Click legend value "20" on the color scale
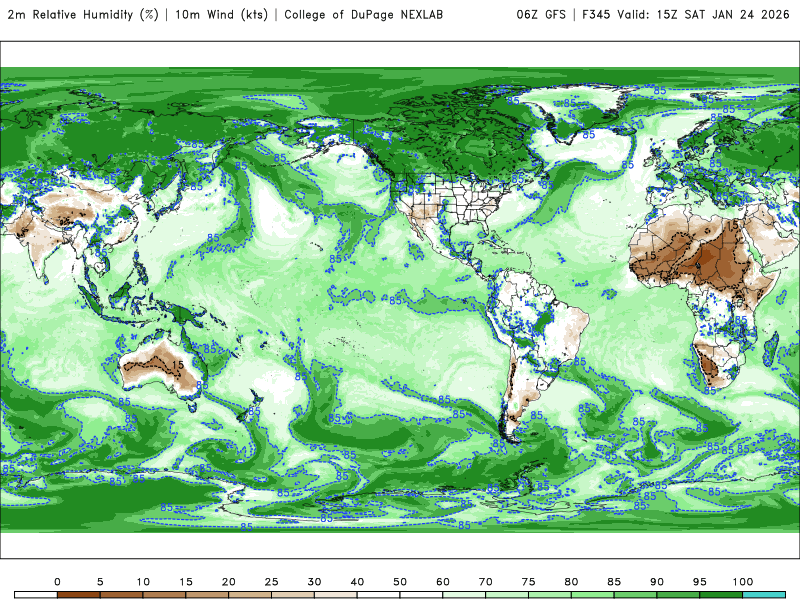800x600 pixels. (229, 582)
